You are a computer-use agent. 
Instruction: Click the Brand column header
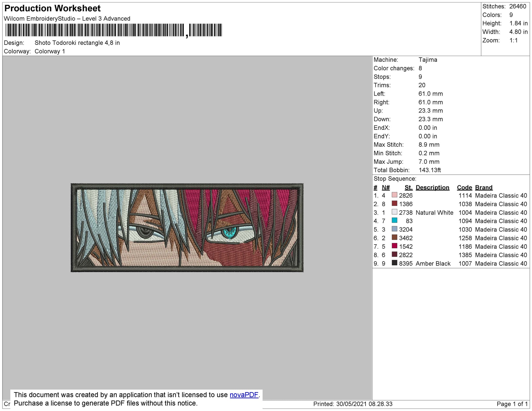coord(484,187)
